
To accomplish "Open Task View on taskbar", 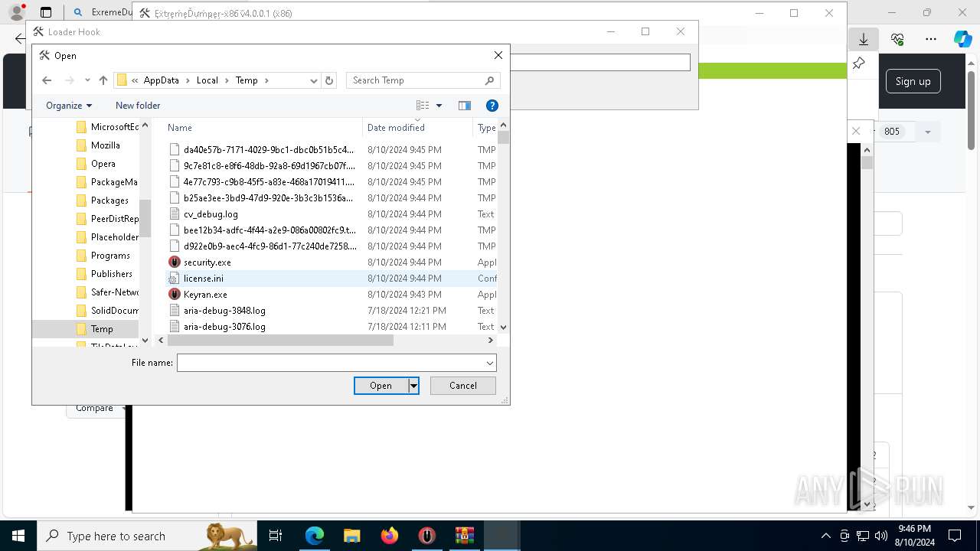I will pyautogui.click(x=276, y=536).
